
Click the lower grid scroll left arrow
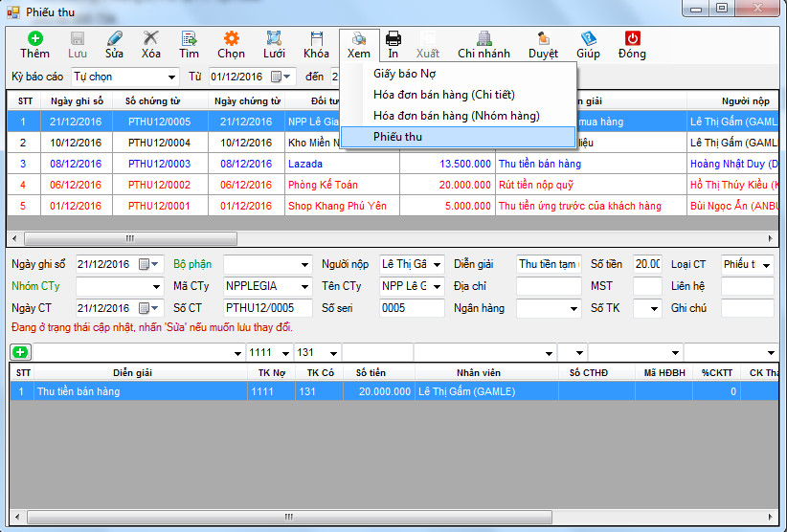17,517
